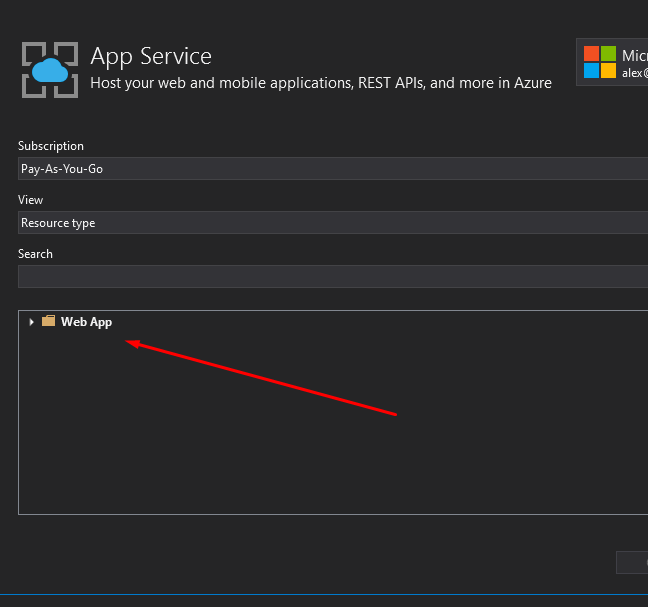Click the Azure hosting description subtitle
This screenshot has height=607, width=648.
(320, 83)
